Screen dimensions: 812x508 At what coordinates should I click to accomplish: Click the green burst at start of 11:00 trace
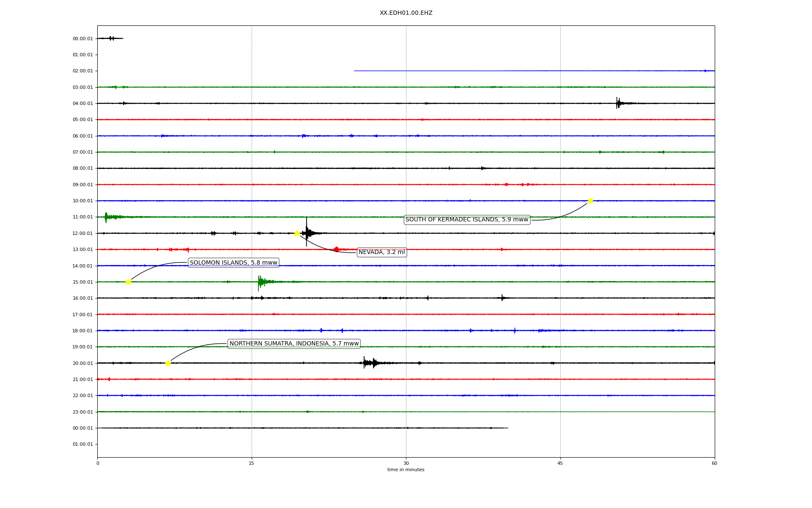coord(107,217)
